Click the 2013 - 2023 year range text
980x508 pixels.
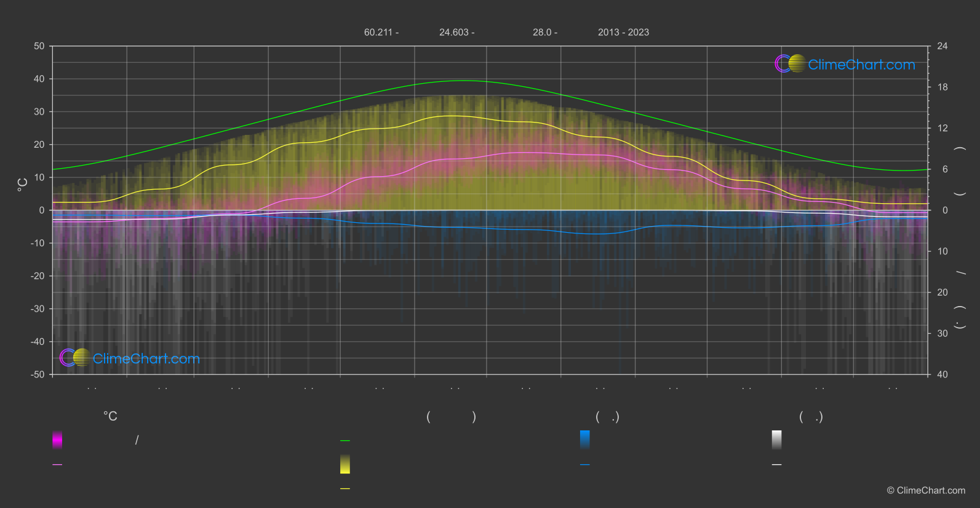[x=623, y=33]
